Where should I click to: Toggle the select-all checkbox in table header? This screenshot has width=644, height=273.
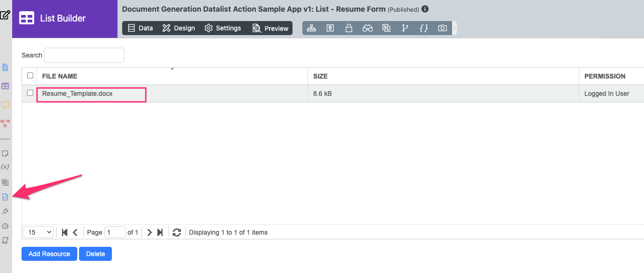pos(30,76)
